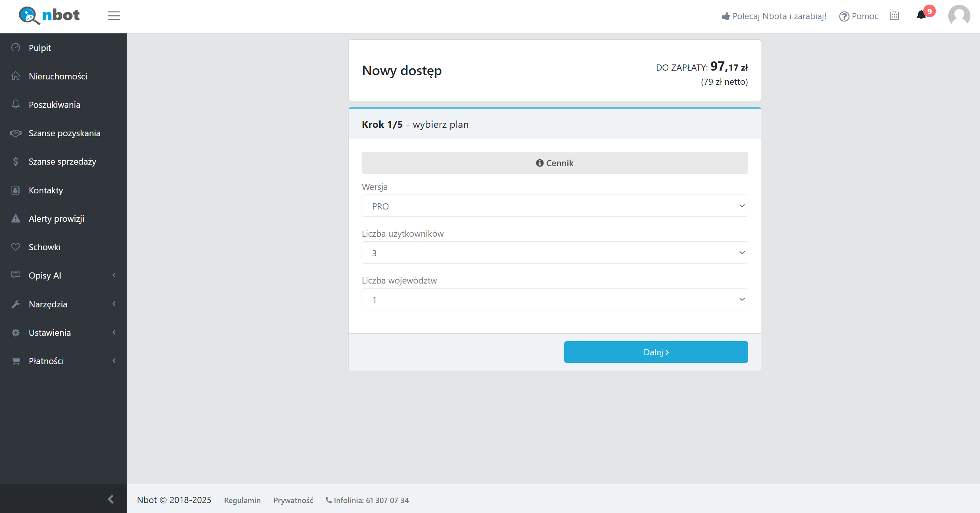Open Liczba użytkowników dropdown
This screenshot has width=980, height=513.
(554, 253)
